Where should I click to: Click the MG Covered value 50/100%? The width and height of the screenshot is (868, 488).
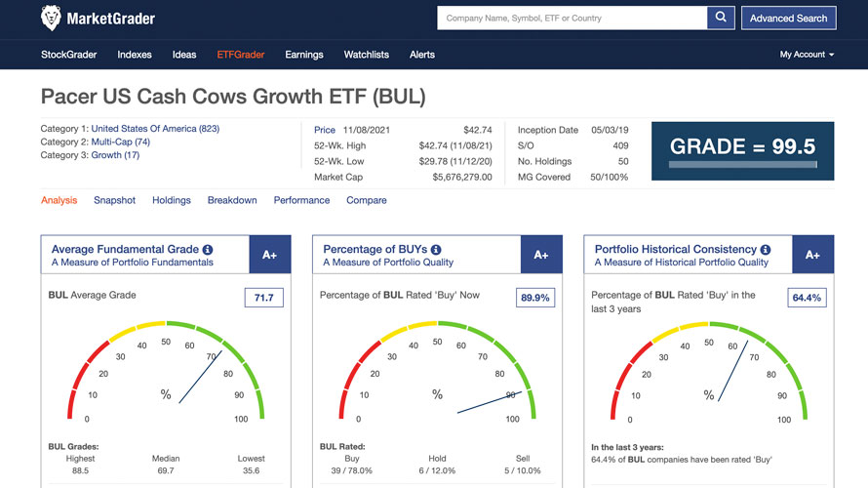609,178
